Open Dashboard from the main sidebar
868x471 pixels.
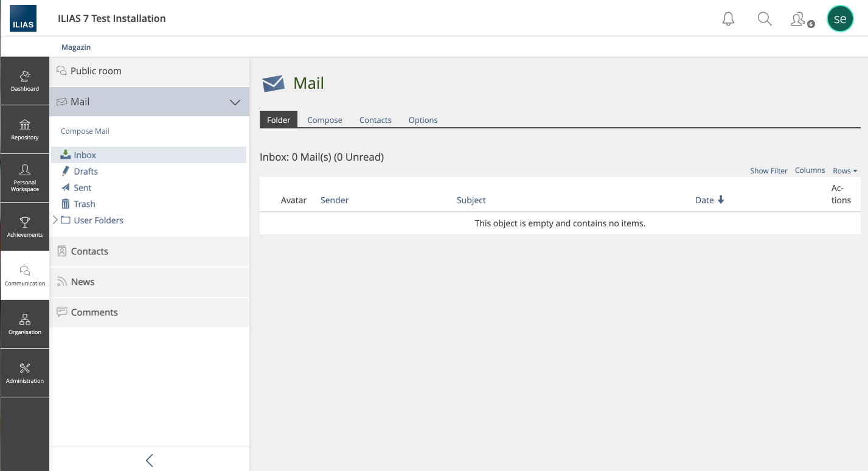(x=25, y=81)
